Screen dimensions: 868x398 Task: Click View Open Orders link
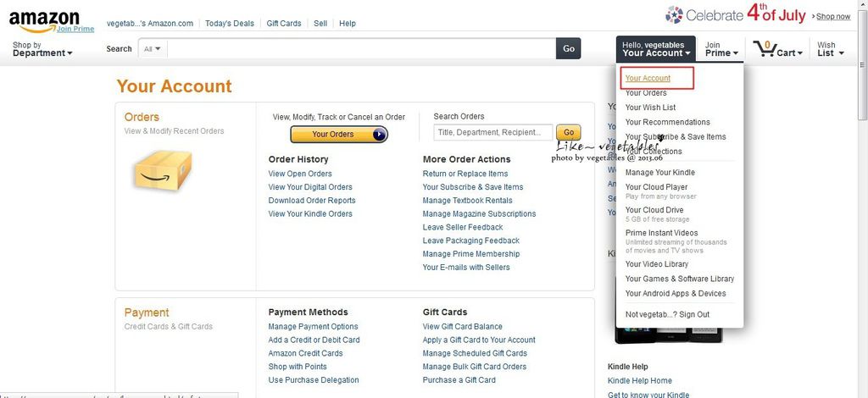pyautogui.click(x=300, y=174)
